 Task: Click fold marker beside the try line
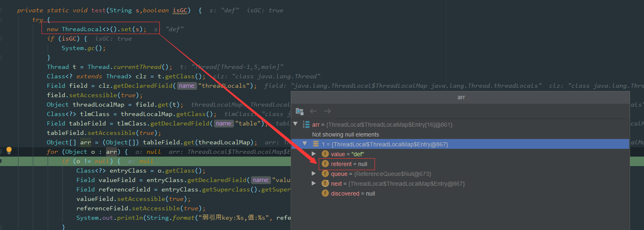(x=1, y=20)
